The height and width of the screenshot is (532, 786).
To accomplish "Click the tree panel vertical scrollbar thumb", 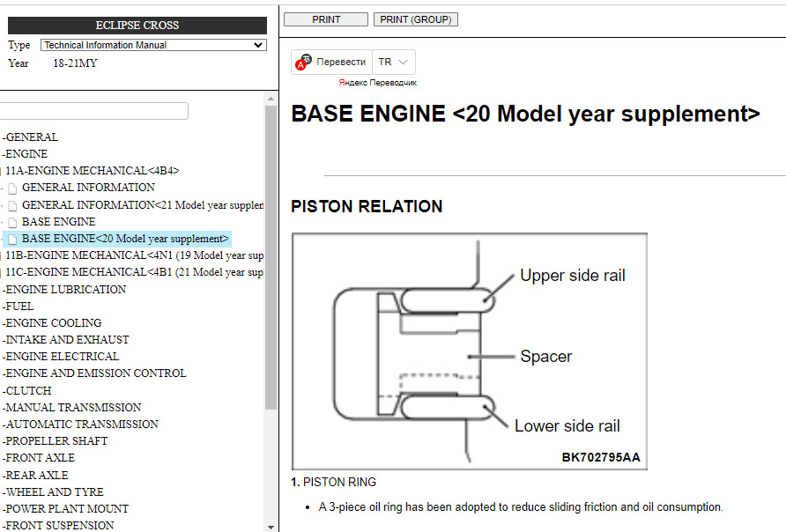I will (x=271, y=257).
